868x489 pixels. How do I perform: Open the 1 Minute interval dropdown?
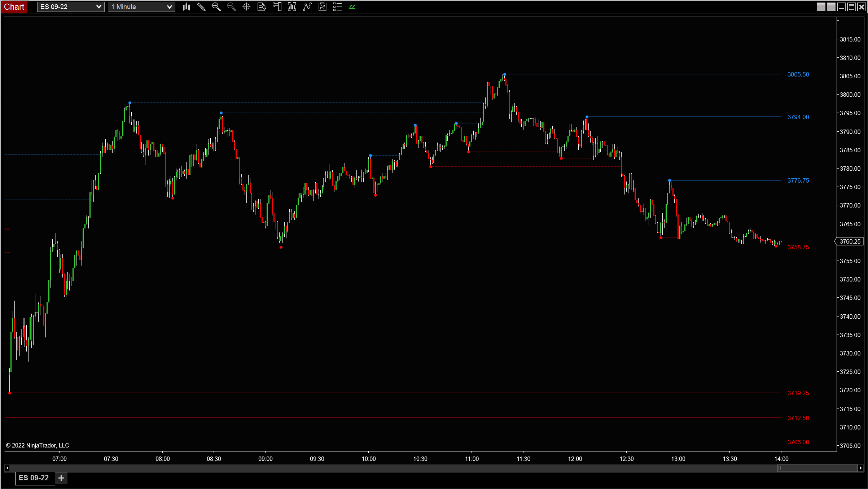coord(141,7)
